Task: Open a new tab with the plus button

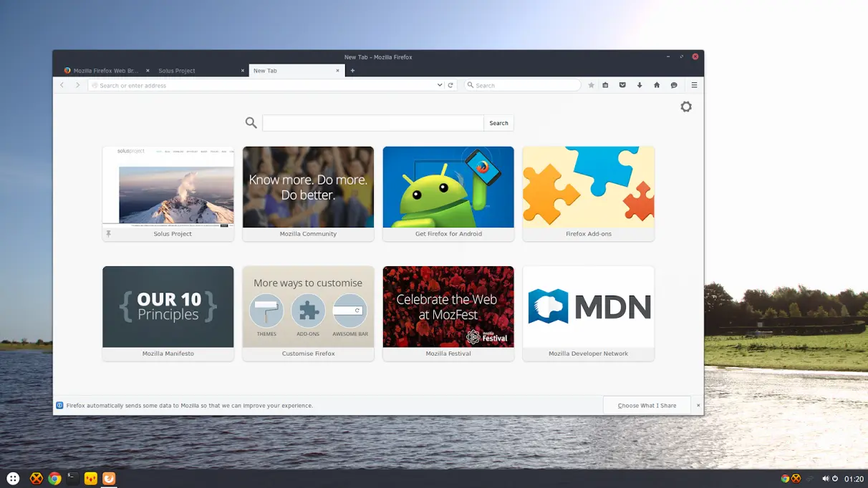Action: pyautogui.click(x=352, y=71)
